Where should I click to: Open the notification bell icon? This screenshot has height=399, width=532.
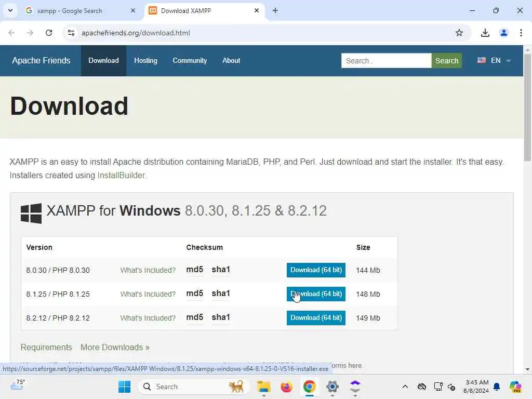tap(497, 387)
